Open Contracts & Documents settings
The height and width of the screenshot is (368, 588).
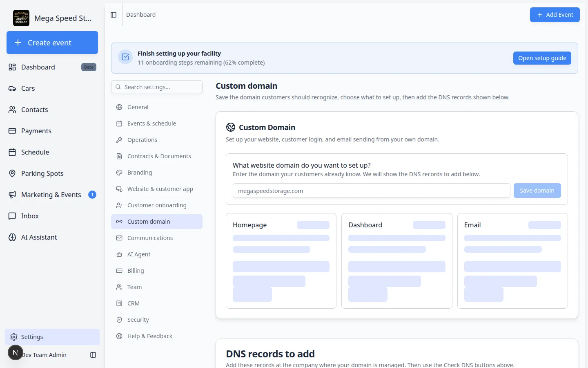pos(157,156)
